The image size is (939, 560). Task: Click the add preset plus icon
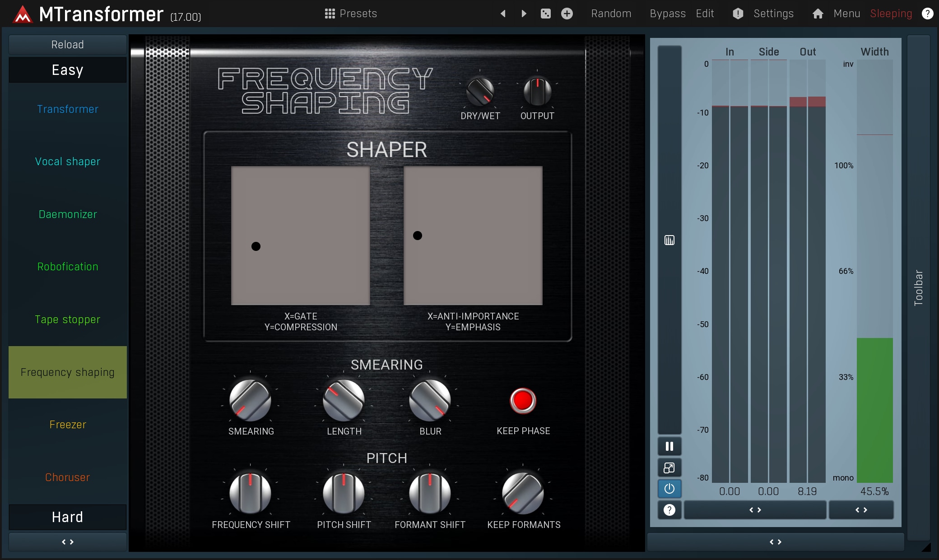(567, 14)
